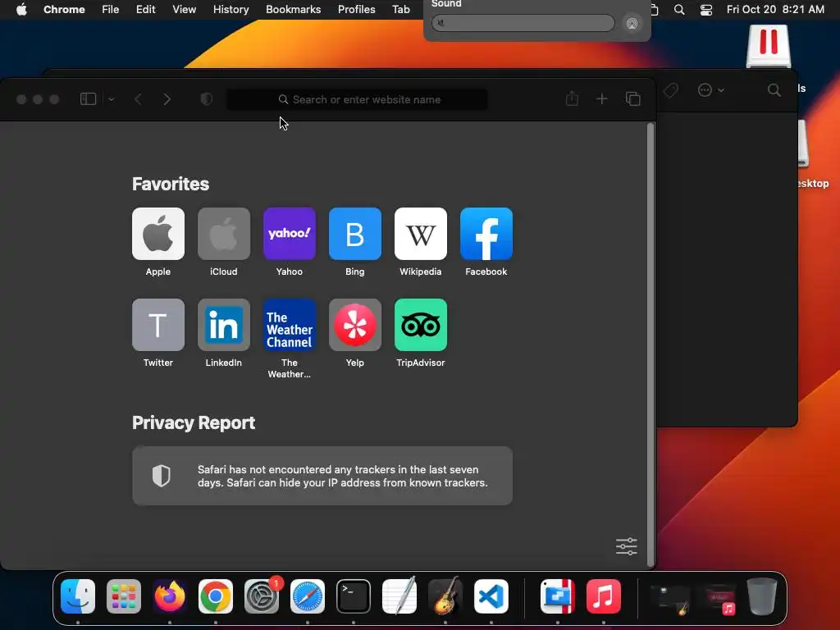The image size is (840, 630).
Task: Open the iCloud favorite tile
Action: tap(224, 234)
